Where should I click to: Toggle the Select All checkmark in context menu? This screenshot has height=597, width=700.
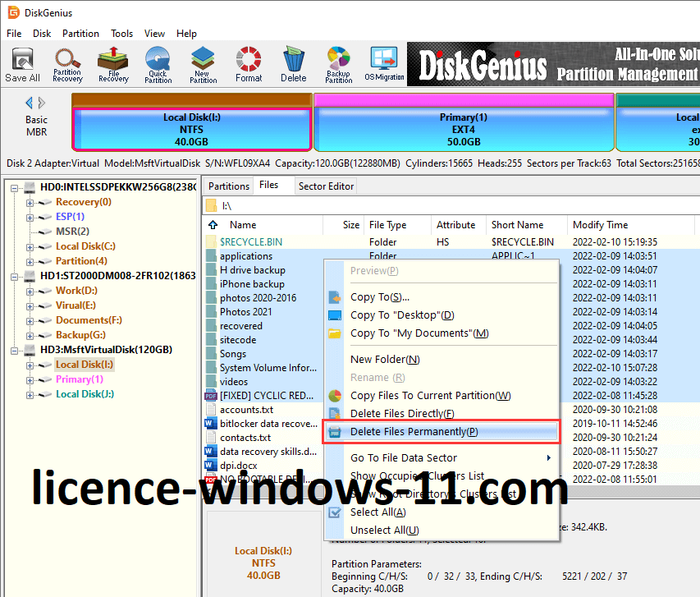click(x=334, y=512)
